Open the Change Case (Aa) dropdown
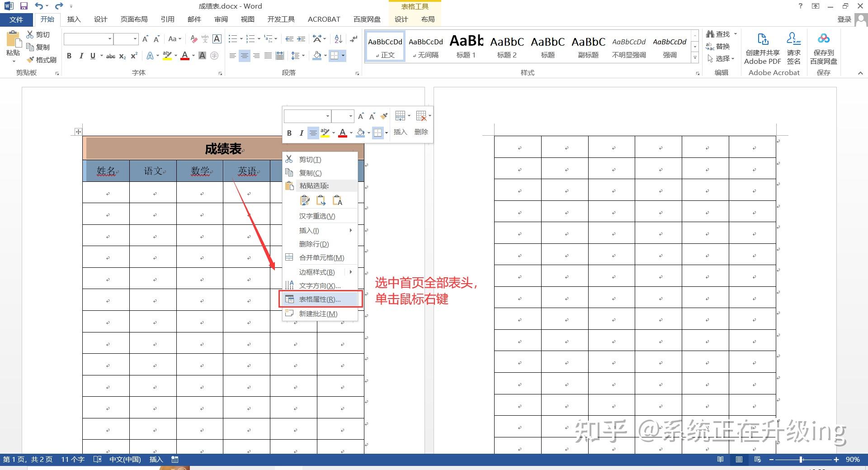The image size is (868, 470). 175,39
